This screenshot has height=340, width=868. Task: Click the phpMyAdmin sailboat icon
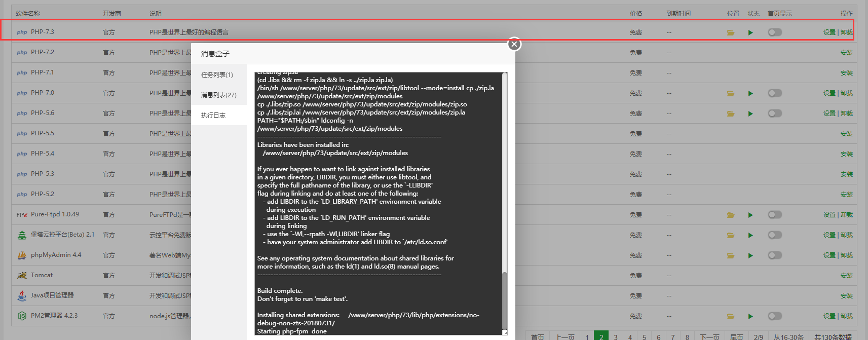[22, 255]
